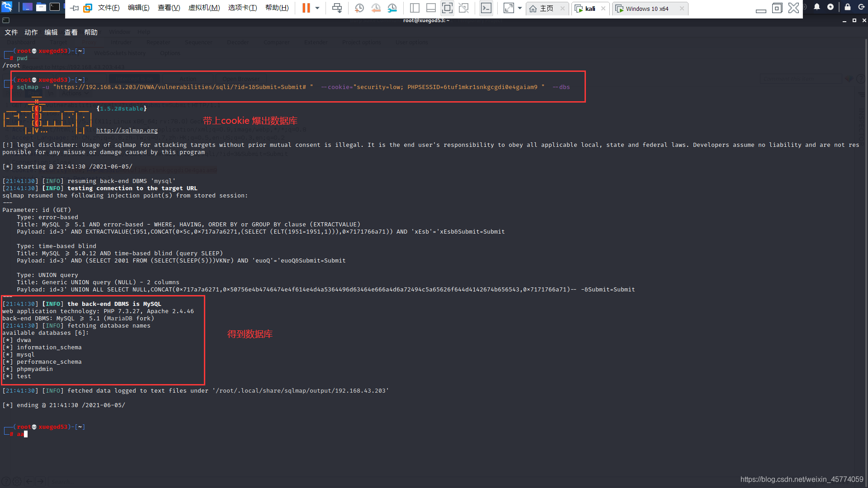
Task: Click the VMware toolbar pin icon
Action: tap(75, 8)
